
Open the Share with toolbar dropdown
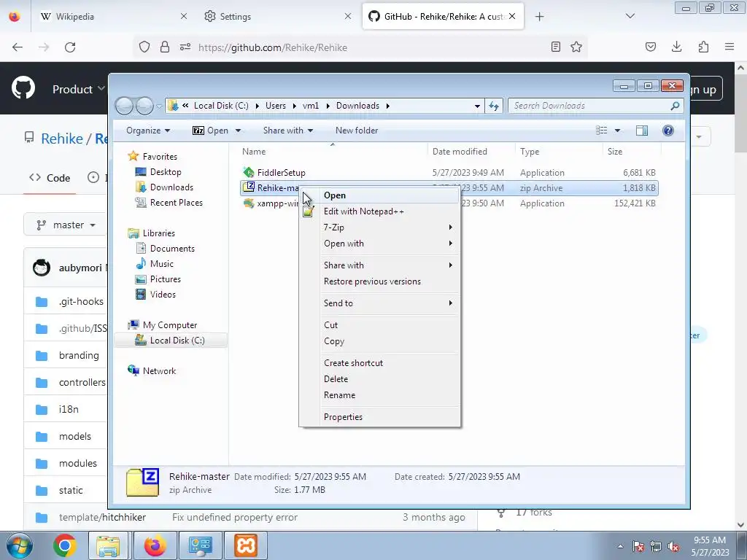click(x=287, y=131)
